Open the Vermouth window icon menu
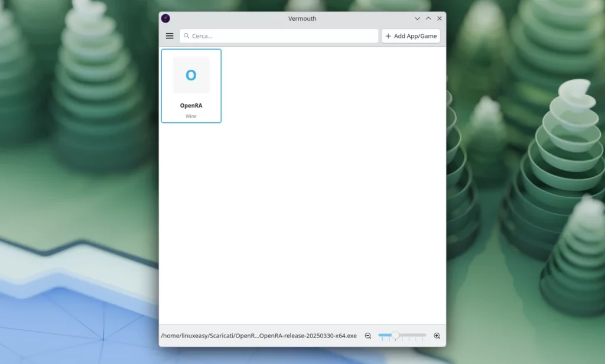The height and width of the screenshot is (364, 605). tap(165, 18)
